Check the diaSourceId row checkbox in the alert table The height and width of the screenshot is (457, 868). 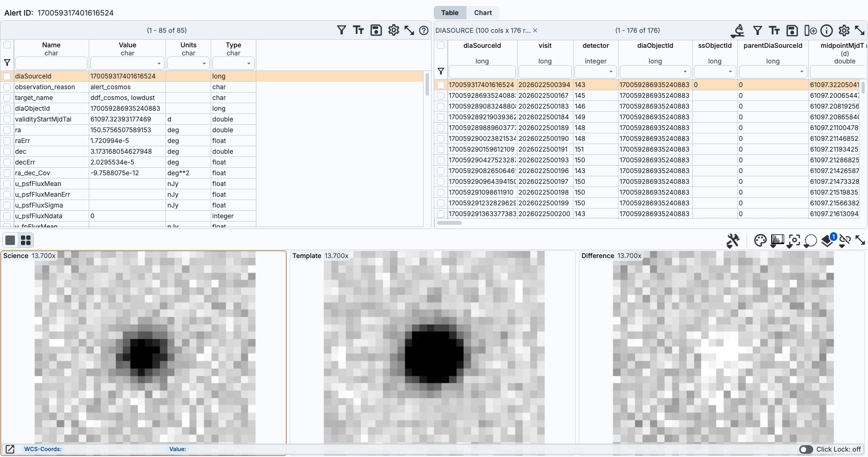[x=7, y=76]
